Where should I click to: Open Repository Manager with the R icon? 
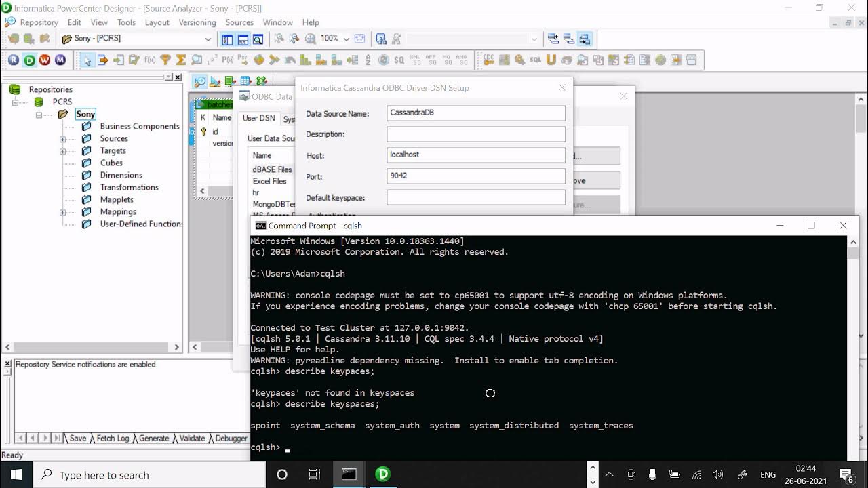tap(14, 60)
